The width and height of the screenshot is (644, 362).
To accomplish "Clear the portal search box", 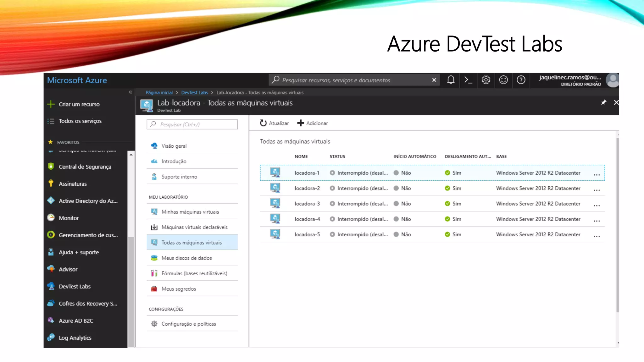I will [434, 80].
